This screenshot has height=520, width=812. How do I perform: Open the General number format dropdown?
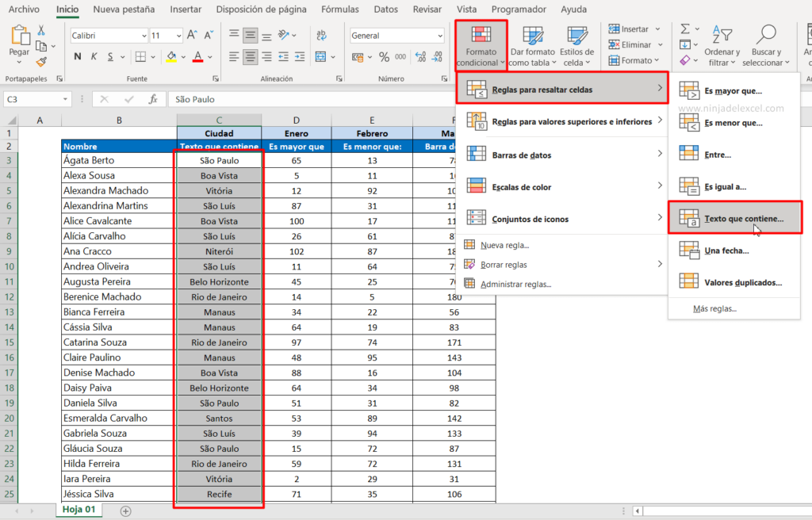pyautogui.click(x=440, y=35)
